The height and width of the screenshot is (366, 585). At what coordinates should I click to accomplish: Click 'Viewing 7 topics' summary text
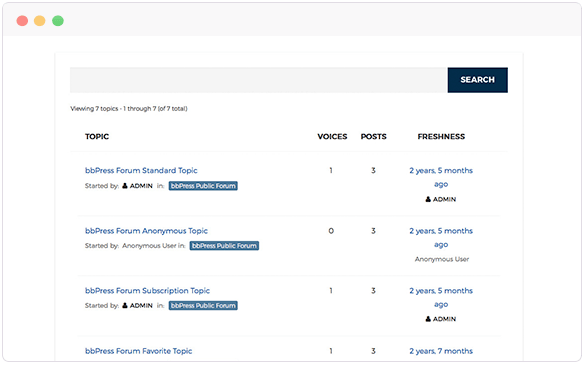[129, 109]
